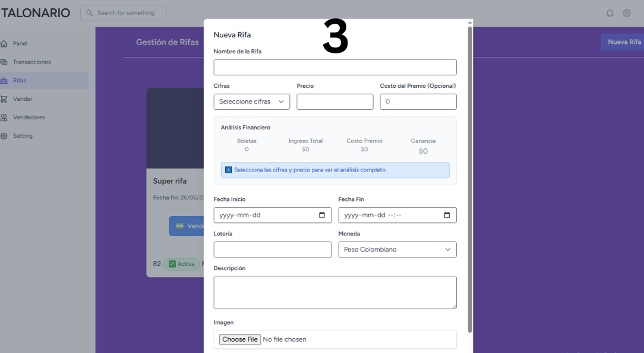Click the Lotería text field

coord(272,250)
